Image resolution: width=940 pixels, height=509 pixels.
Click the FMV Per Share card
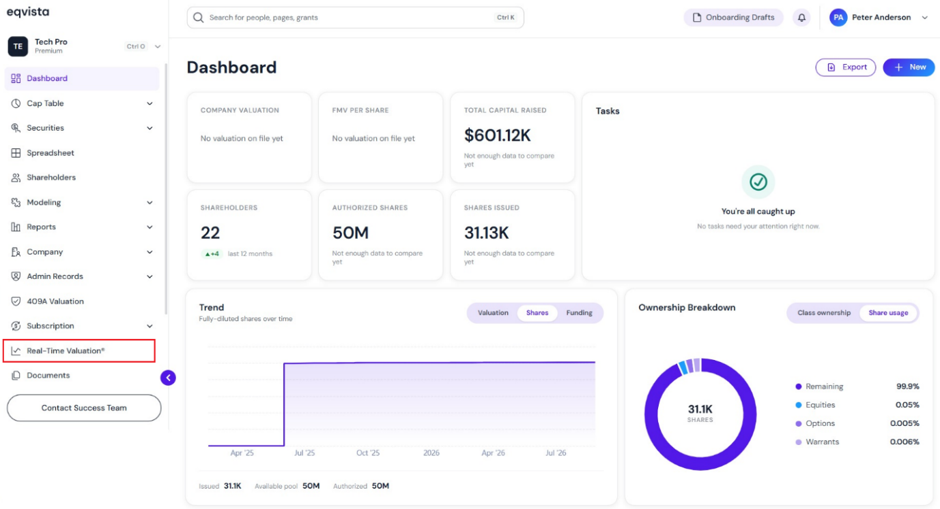[381, 137]
